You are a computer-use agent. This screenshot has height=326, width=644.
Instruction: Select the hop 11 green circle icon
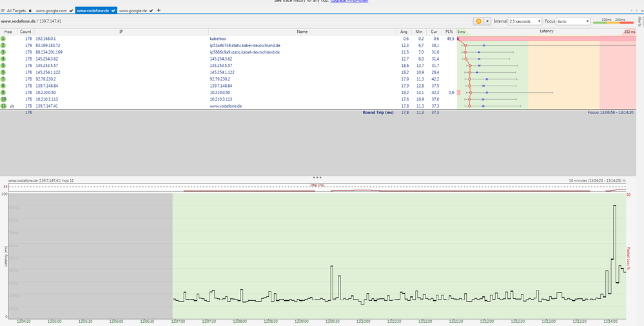[3, 106]
